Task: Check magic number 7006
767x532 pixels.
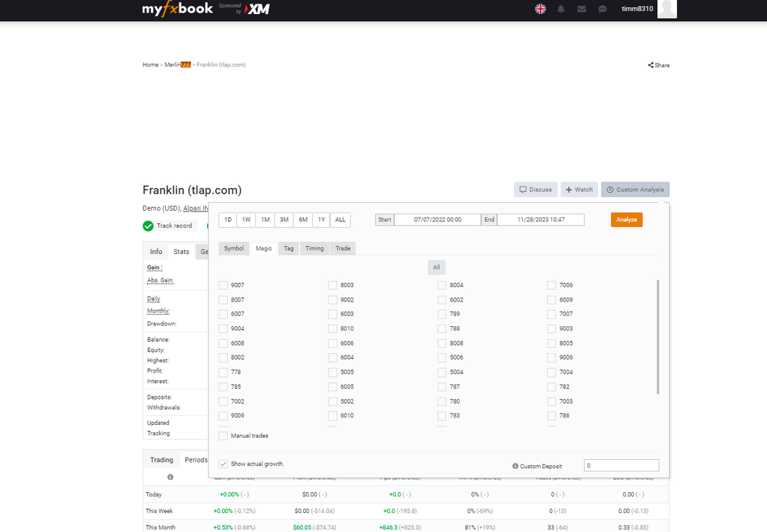Action: (x=551, y=285)
